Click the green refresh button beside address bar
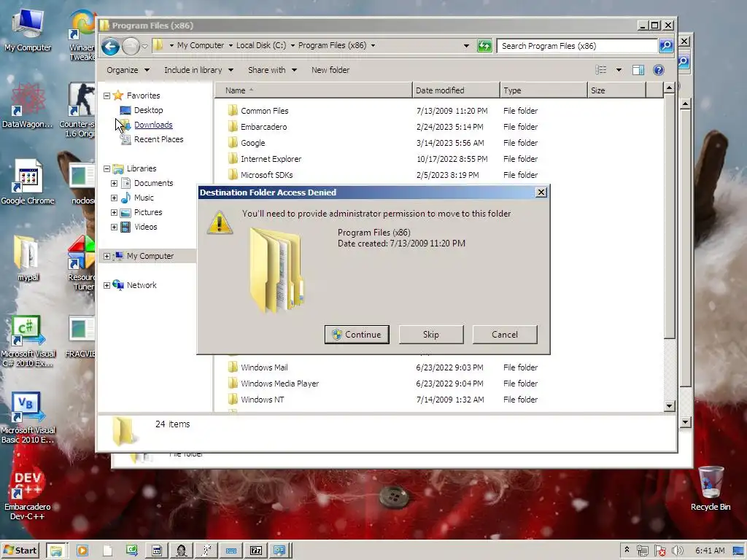This screenshot has width=747, height=560. (x=484, y=46)
